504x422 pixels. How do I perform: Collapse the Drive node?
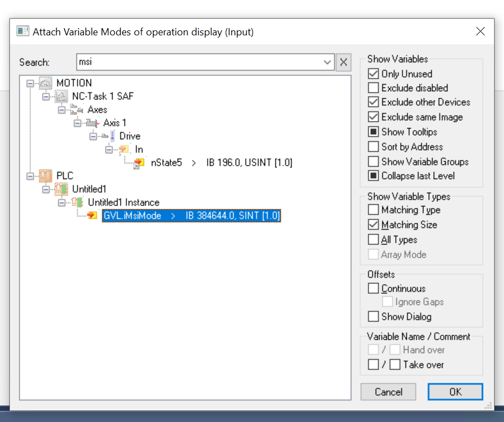[x=93, y=136]
